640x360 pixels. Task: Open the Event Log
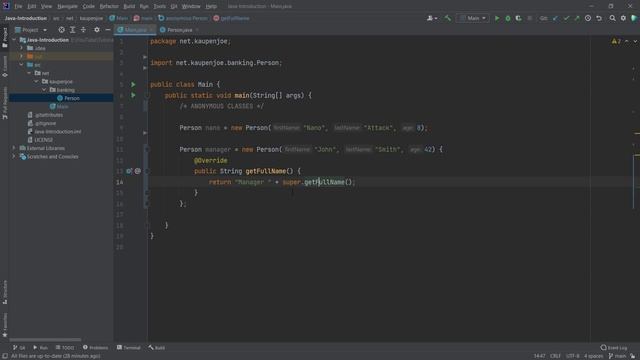pyautogui.click(x=614, y=348)
